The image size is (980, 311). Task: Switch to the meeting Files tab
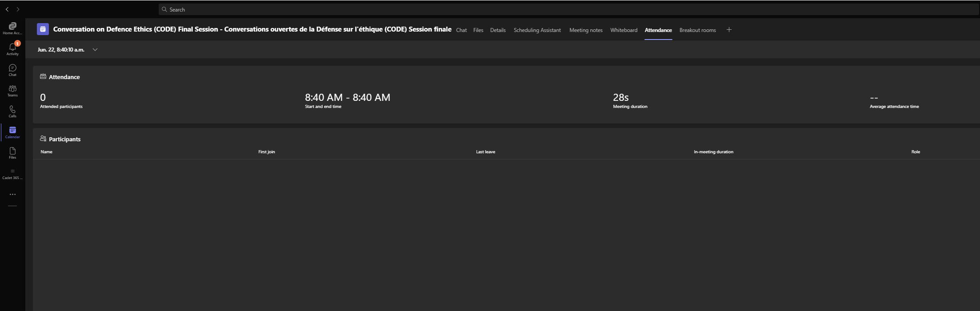click(x=478, y=30)
